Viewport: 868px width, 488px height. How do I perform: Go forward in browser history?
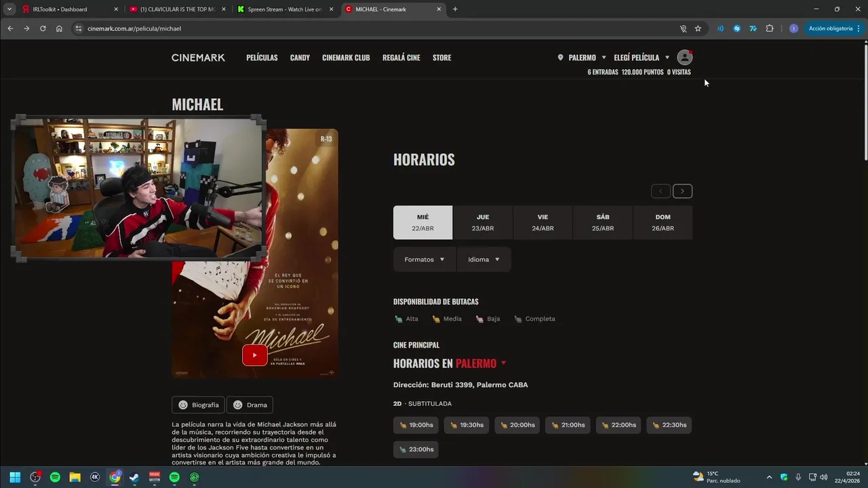tap(26, 28)
